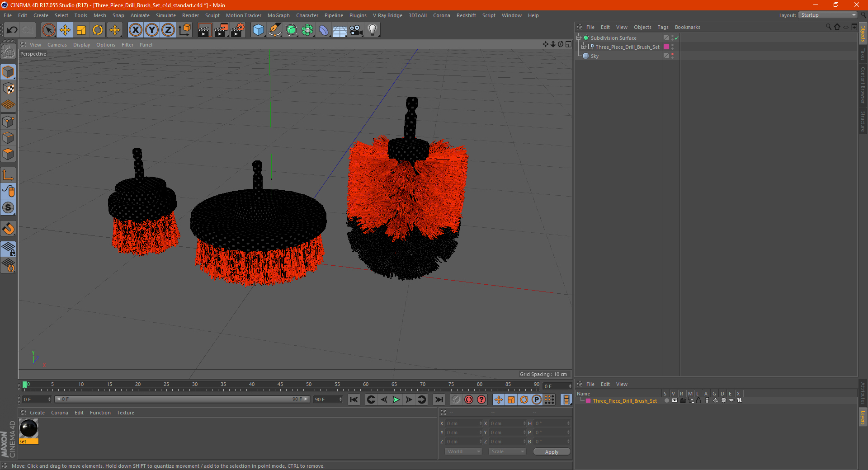
Task: Open the File menu
Action: click(8, 15)
